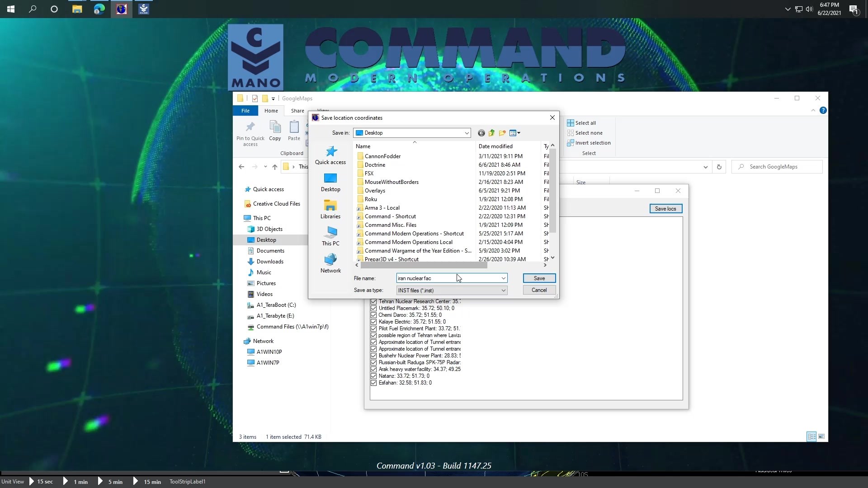Image resolution: width=868 pixels, height=488 pixels.
Task: Uncheck Pilot Fuel Enrichment Plant location
Action: (x=373, y=328)
